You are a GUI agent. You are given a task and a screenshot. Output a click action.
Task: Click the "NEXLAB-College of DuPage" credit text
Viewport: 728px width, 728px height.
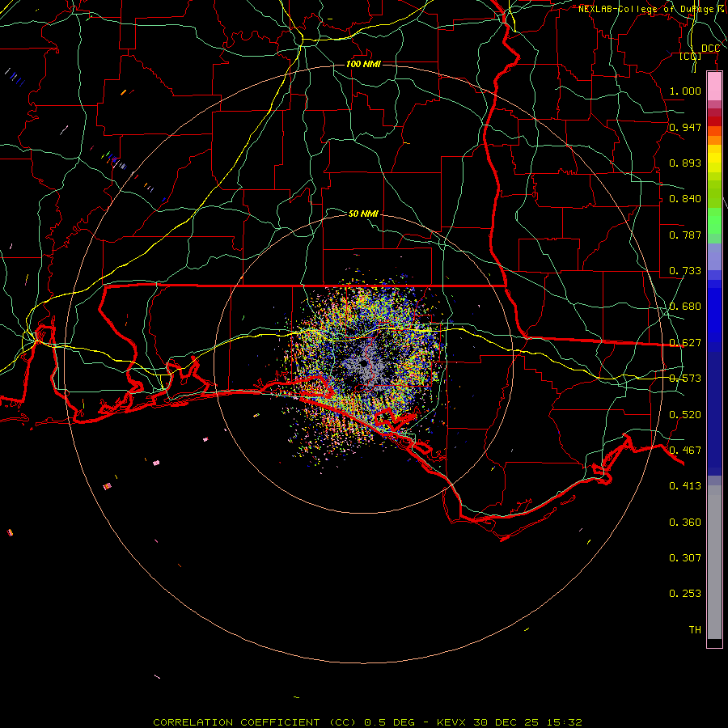[x=648, y=9]
